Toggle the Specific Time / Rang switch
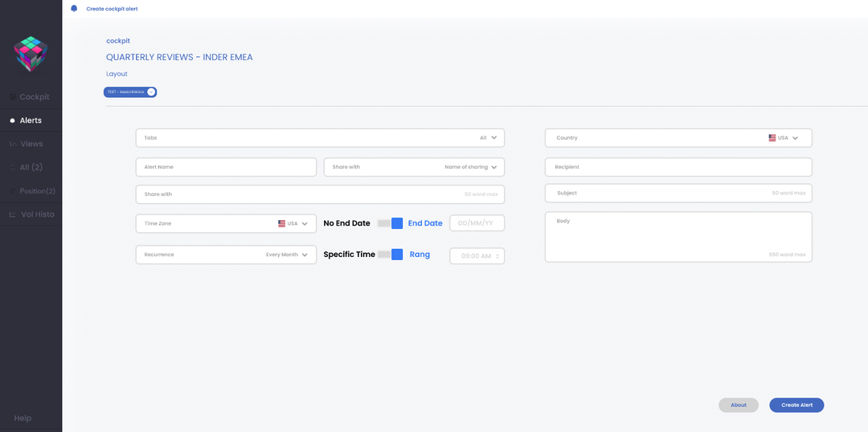 click(391, 255)
